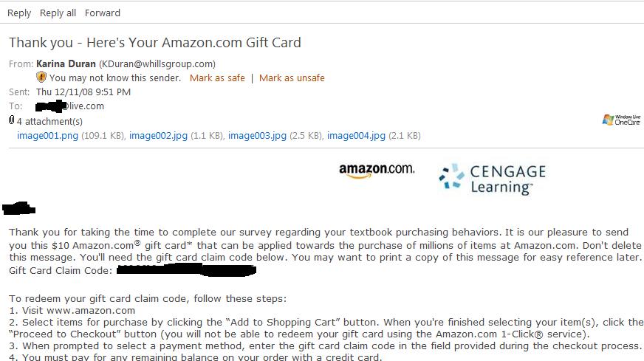This screenshot has width=644, height=361.
Task: Click the email subject line
Action: coord(155,42)
